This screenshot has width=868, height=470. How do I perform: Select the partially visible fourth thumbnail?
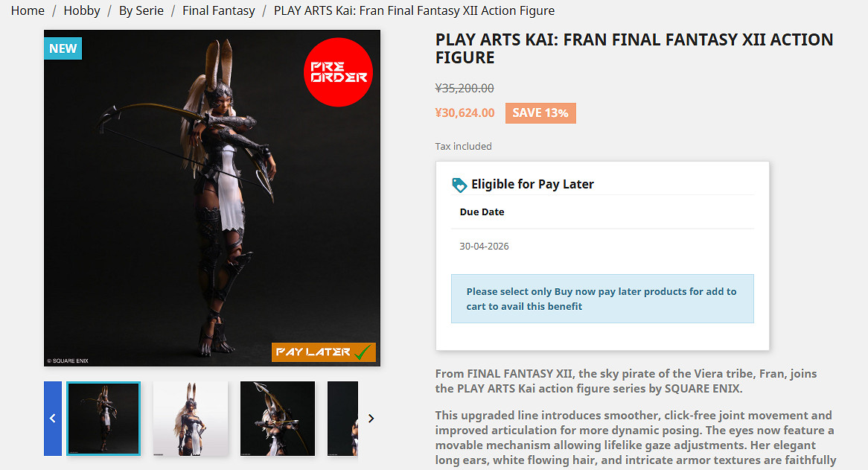click(343, 419)
